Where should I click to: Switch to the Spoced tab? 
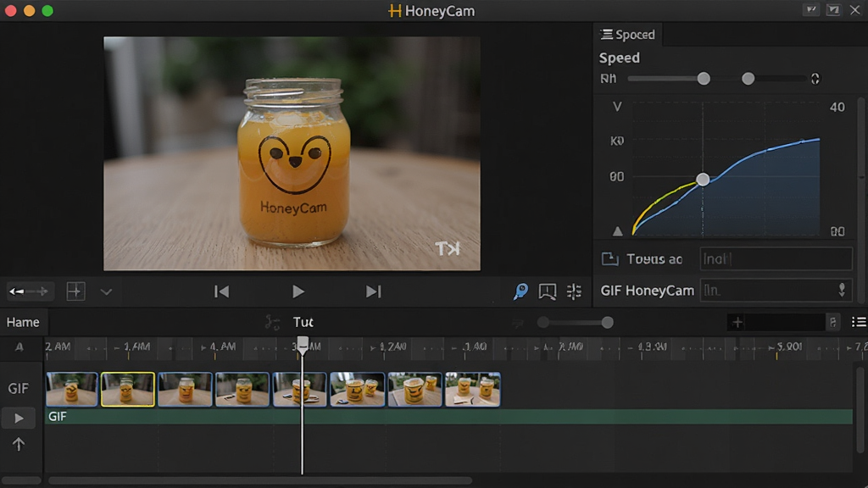click(x=628, y=34)
